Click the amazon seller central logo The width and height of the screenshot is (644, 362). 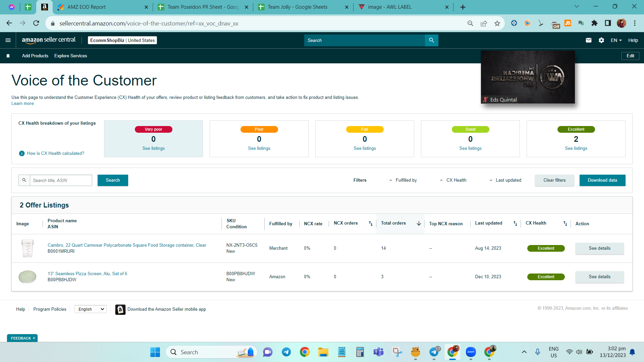point(49,40)
